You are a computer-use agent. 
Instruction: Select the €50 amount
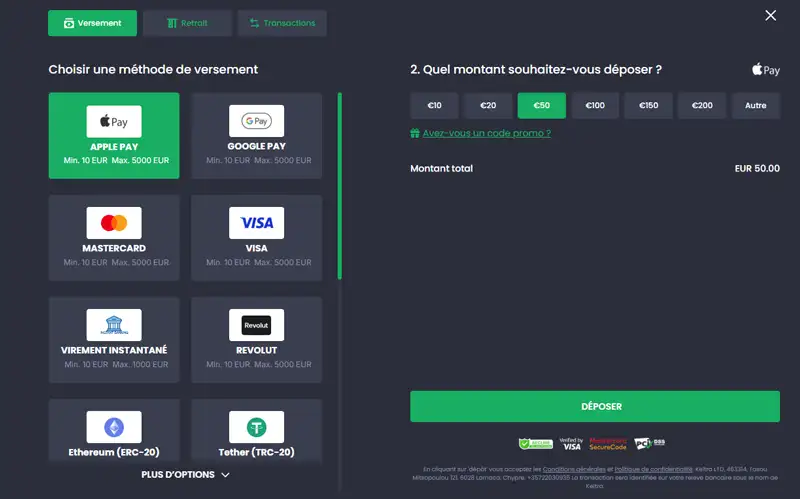(542, 106)
